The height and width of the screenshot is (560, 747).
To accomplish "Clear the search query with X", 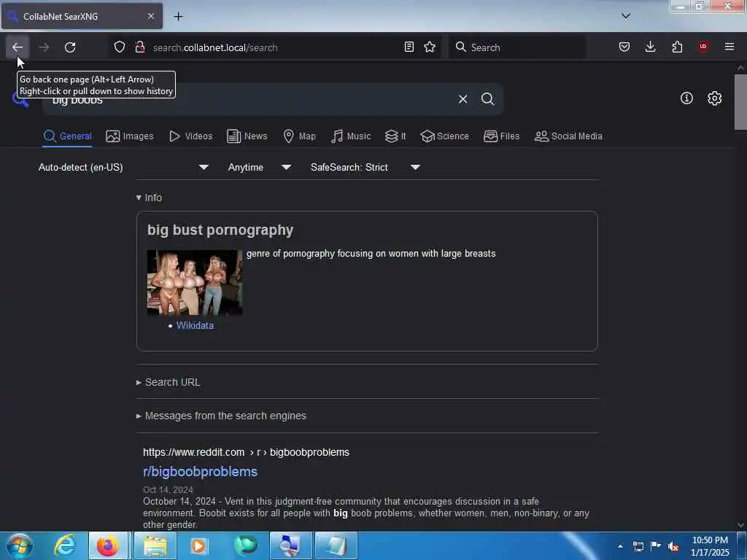I will click(x=462, y=99).
